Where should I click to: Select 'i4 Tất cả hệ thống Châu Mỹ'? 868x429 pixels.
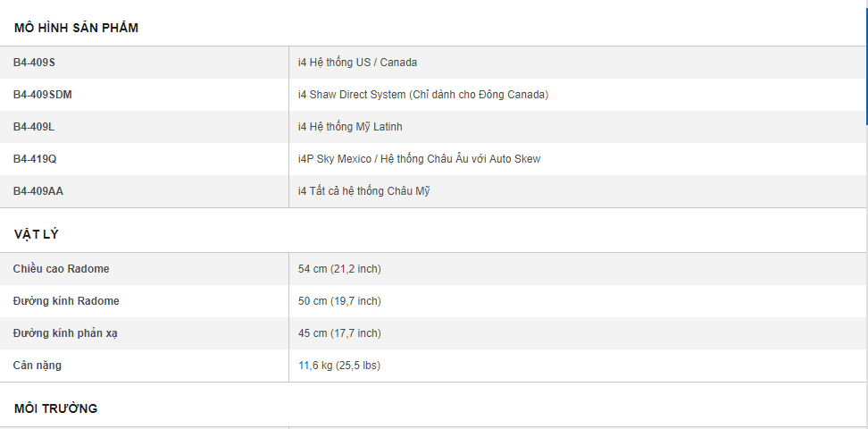coord(363,191)
